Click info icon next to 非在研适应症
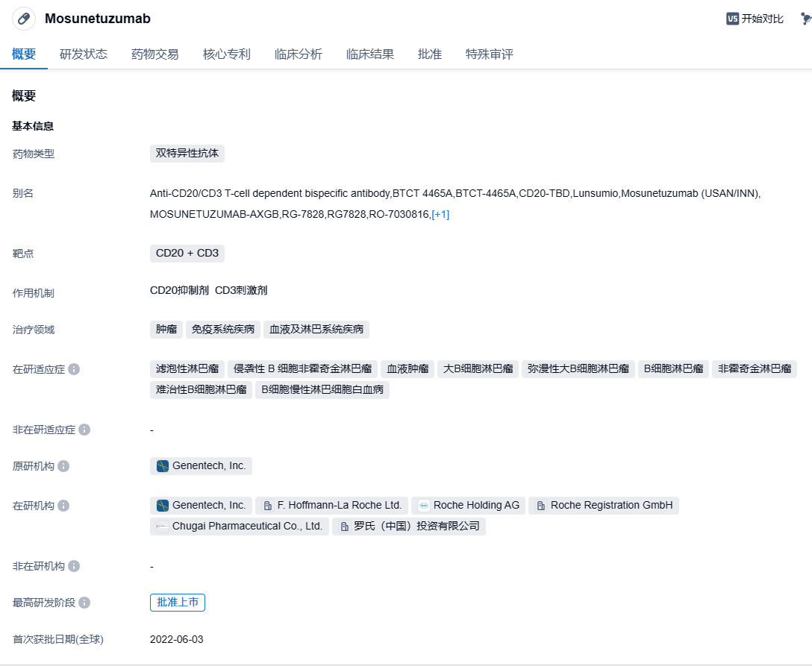This screenshot has width=812, height=666. pyautogui.click(x=84, y=430)
